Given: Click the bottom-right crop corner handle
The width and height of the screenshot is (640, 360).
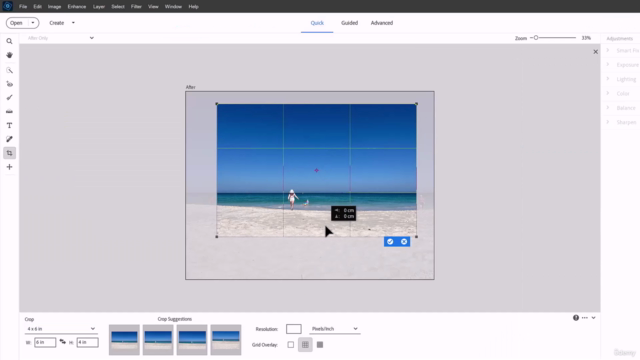Looking at the screenshot, I should 416,237.
